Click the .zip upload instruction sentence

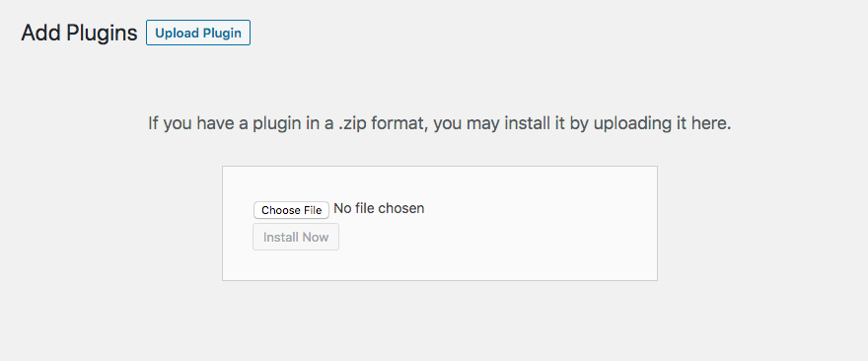pyautogui.click(x=440, y=123)
